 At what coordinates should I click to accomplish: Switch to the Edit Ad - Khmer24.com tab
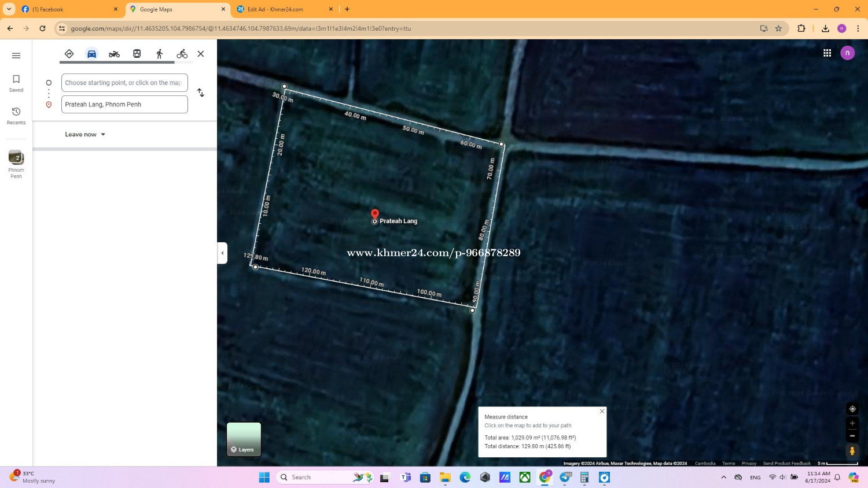click(x=275, y=9)
